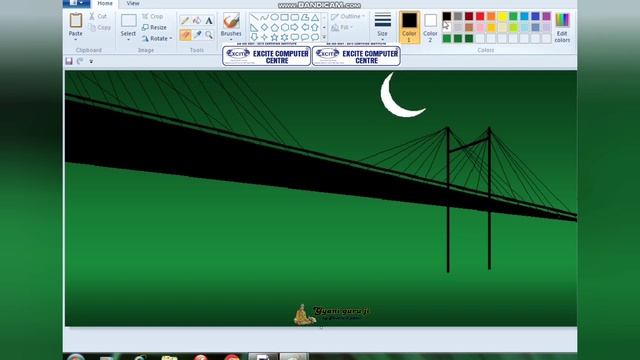Expand the Paste dropdown arrow
This screenshot has width=640, height=360.
[x=76, y=39]
